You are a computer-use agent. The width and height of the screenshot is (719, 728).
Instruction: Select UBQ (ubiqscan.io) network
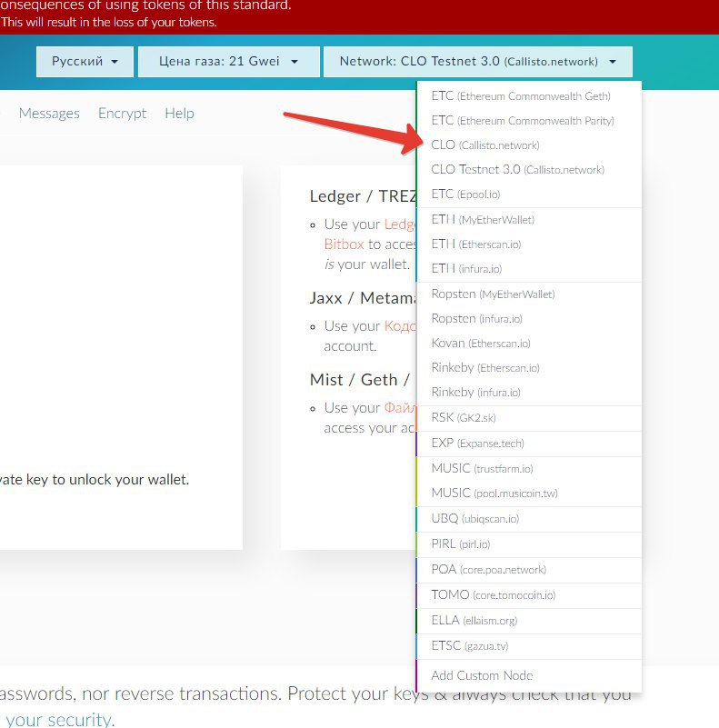click(x=529, y=519)
